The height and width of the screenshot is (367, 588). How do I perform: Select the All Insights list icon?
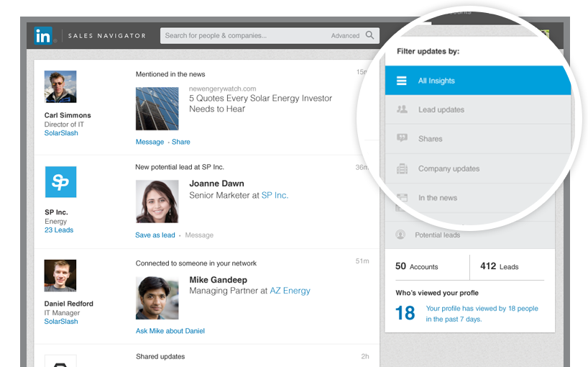402,81
